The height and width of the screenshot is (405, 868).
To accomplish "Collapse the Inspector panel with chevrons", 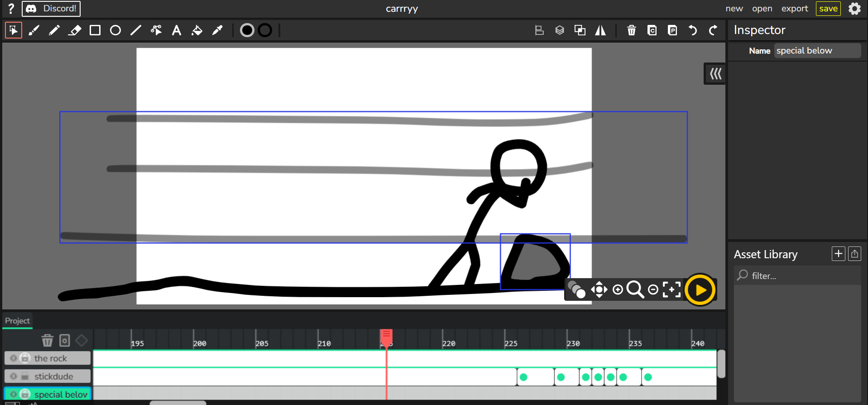I will 715,73.
